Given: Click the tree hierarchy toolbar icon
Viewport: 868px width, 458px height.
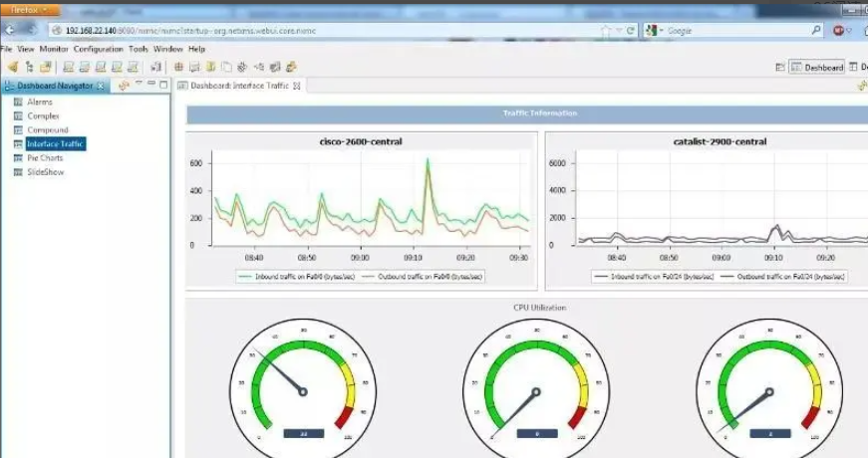Looking at the screenshot, I should click(29, 67).
